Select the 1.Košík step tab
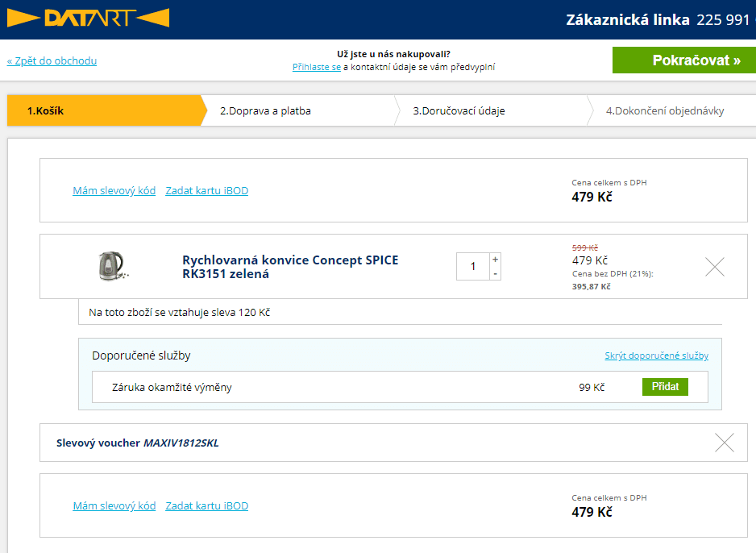 [106, 111]
